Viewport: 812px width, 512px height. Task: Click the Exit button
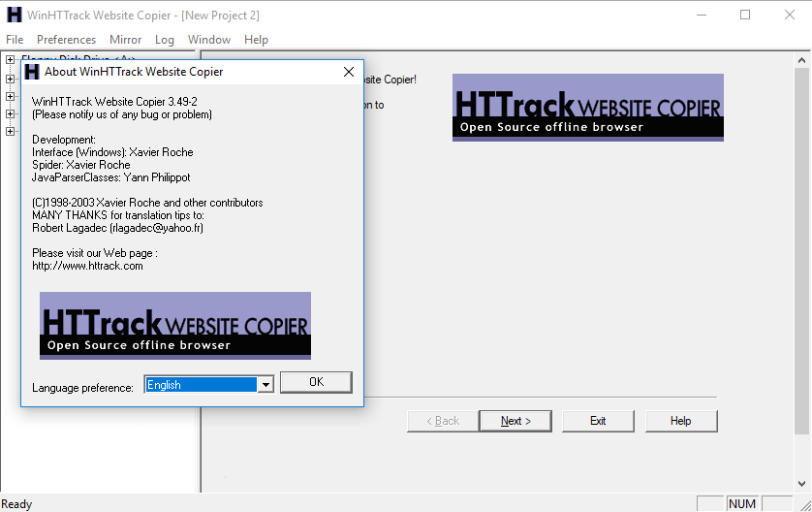pyautogui.click(x=598, y=421)
